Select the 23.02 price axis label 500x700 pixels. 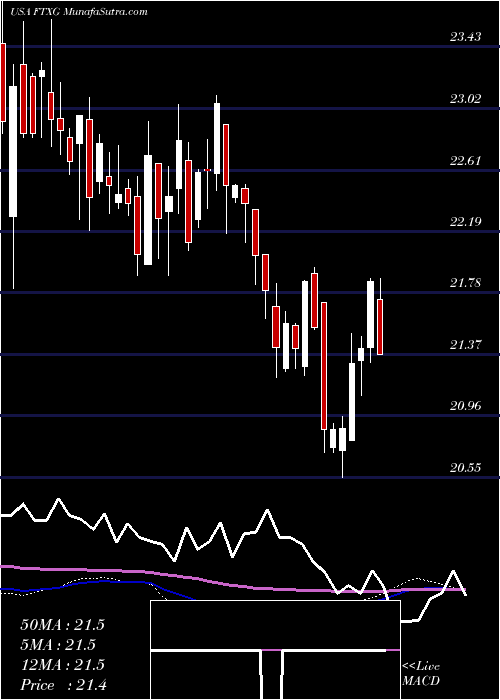pos(466,99)
